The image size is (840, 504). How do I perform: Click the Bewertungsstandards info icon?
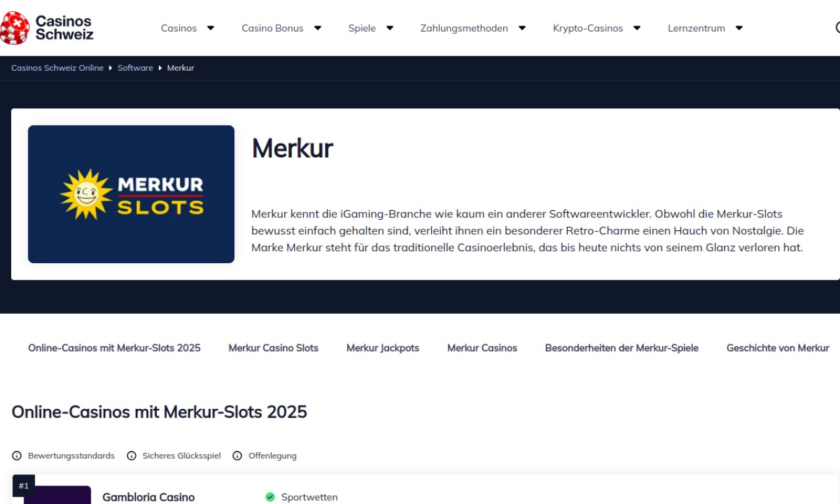pyautogui.click(x=17, y=455)
